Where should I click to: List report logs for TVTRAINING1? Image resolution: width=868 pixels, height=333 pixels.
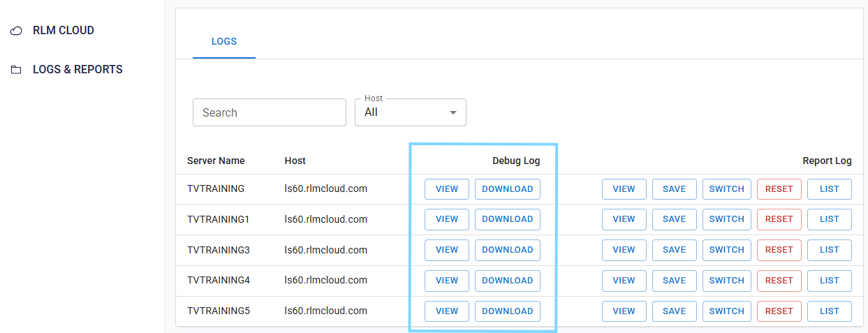(830, 219)
